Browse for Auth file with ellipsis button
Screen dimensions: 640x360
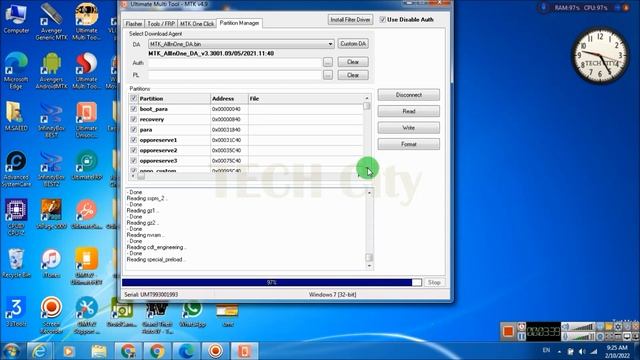328,62
